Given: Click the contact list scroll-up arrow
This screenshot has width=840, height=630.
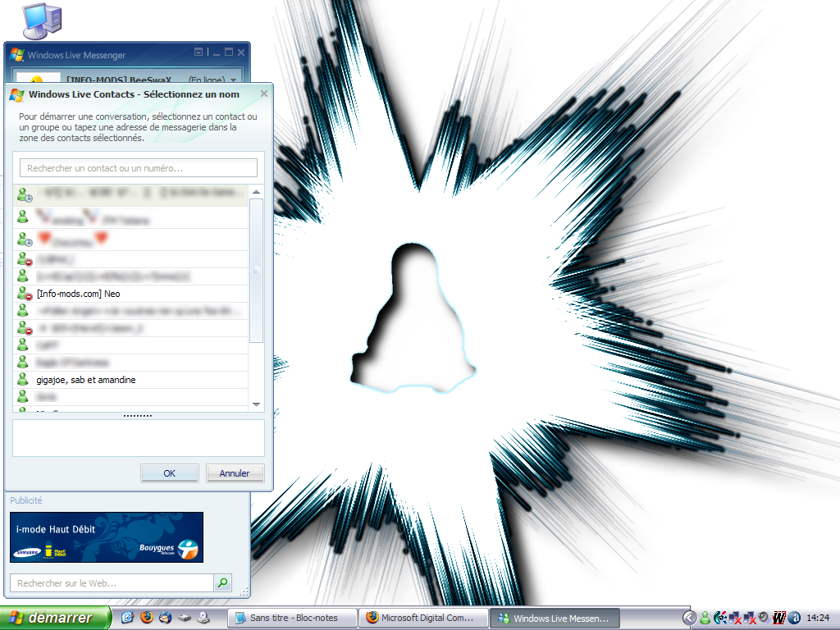Looking at the screenshot, I should 256,192.
